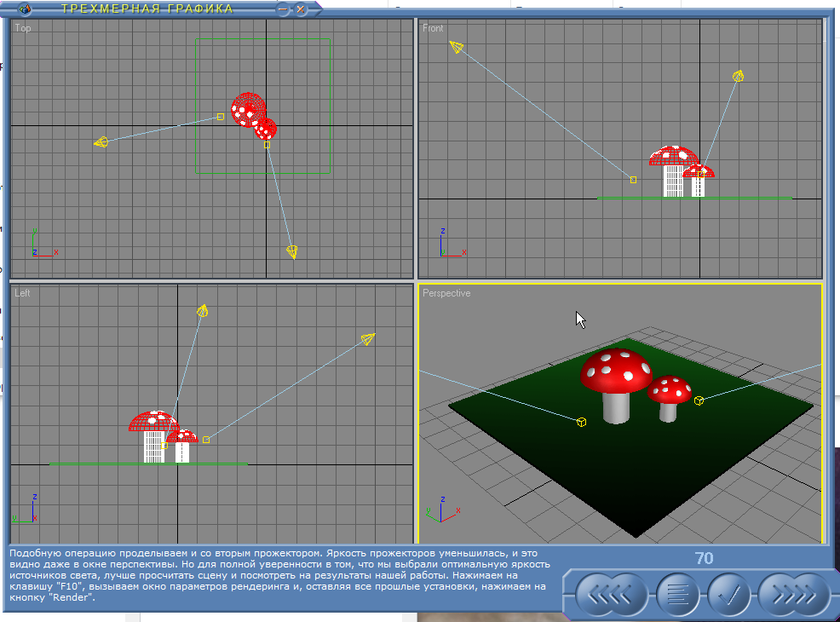Select the right spotlight in Left viewport
This screenshot has height=622, width=840.
pos(367,338)
